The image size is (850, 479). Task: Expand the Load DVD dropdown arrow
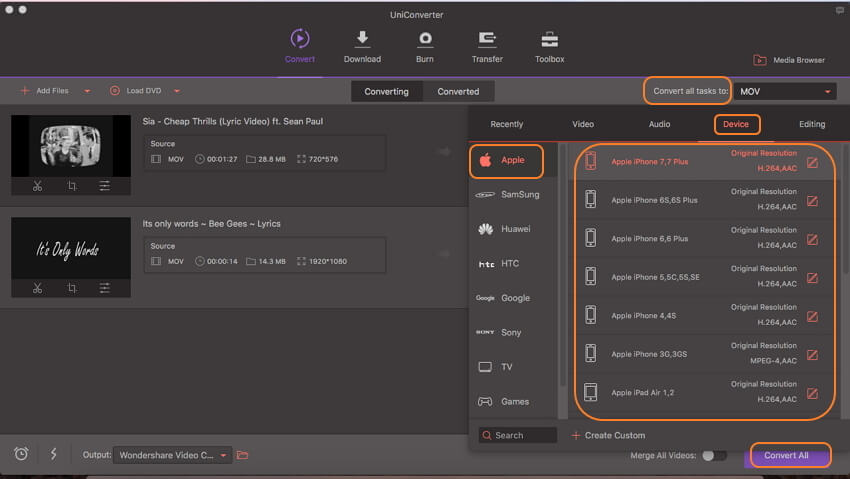(177, 91)
